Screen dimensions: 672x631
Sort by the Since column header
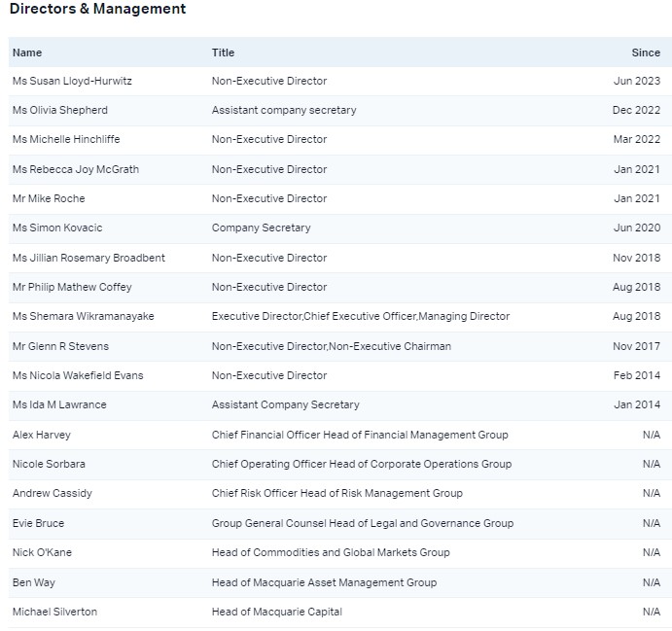645,53
